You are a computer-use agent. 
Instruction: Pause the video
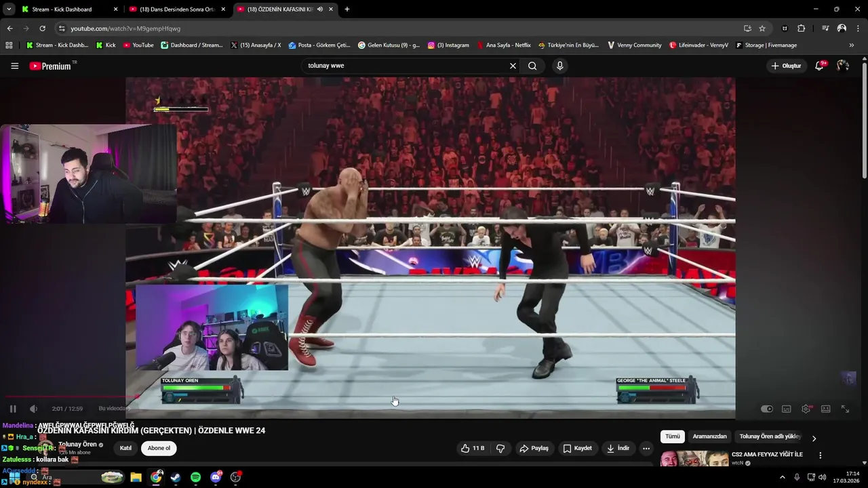[13, 409]
